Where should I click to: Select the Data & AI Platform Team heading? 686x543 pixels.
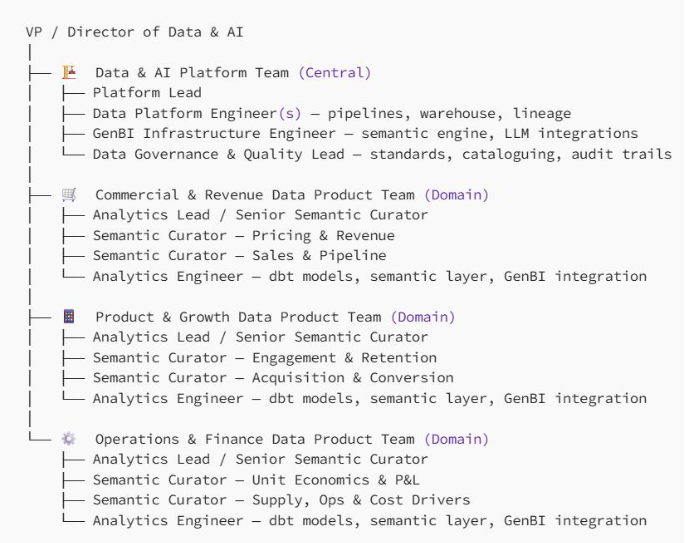(192, 73)
